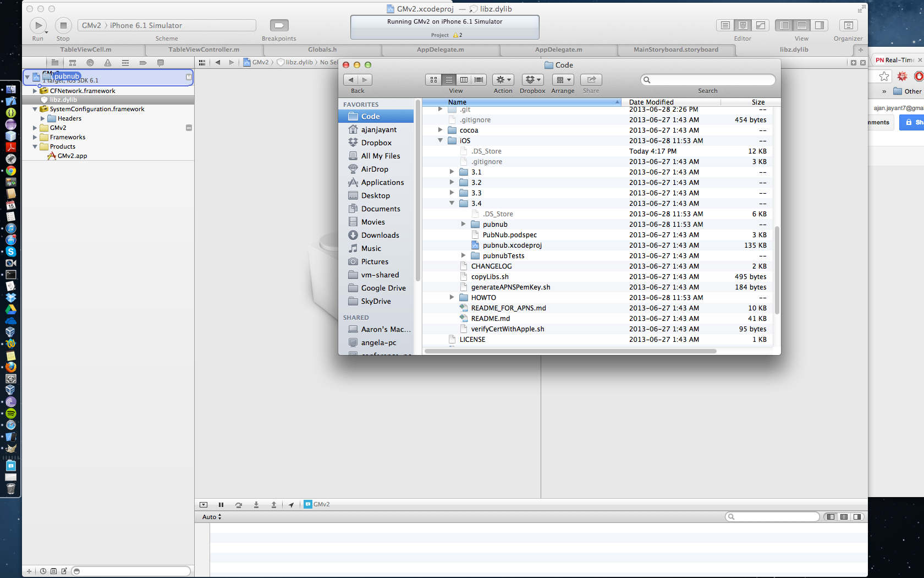Switch Finder to icon view

click(433, 80)
